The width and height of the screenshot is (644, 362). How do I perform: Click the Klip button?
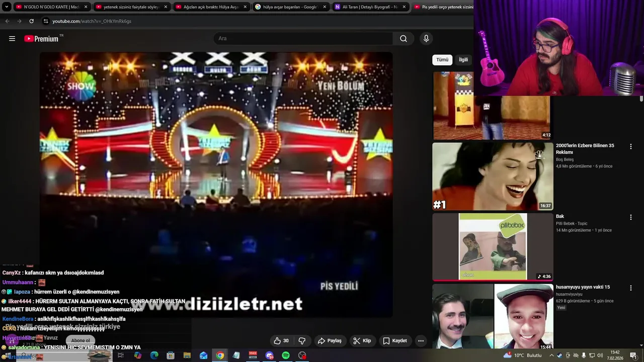[x=362, y=341]
